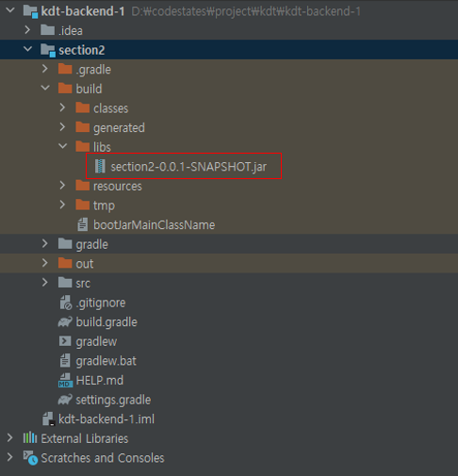The width and height of the screenshot is (458, 476).
Task: Click the classes folder icon
Action: 83,108
